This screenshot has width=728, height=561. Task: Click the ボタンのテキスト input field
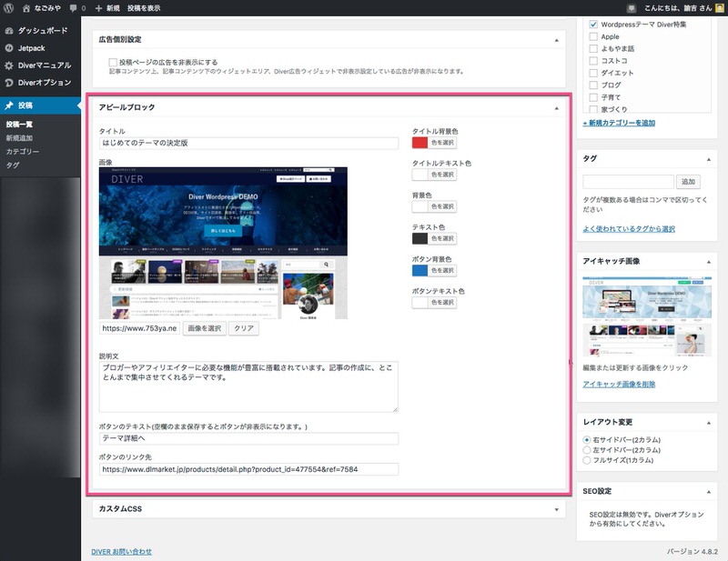click(248, 438)
